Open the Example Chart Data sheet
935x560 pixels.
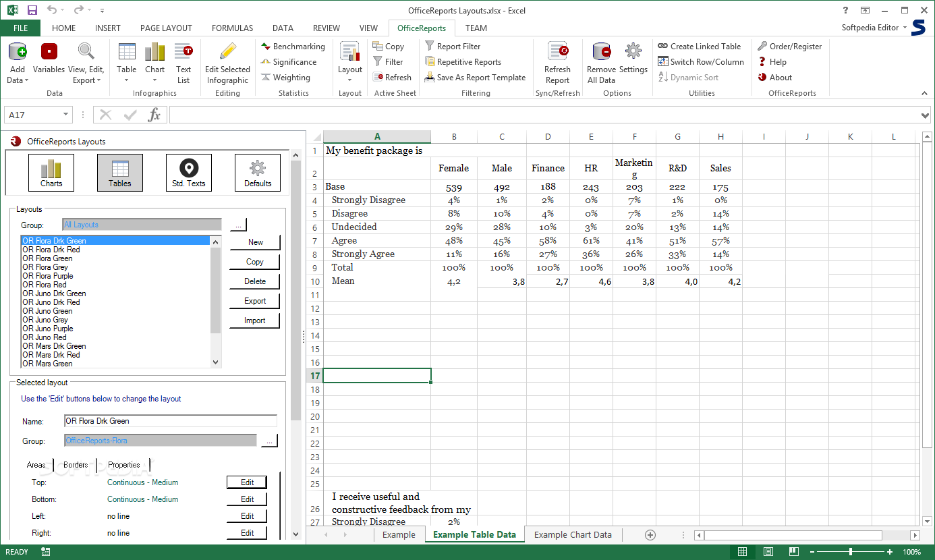pos(573,535)
